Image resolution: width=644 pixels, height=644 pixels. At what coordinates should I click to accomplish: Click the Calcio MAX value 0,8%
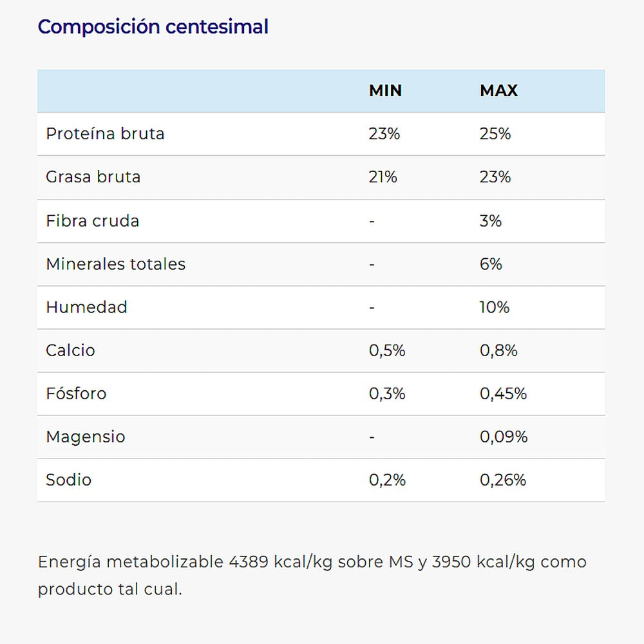[x=498, y=350]
